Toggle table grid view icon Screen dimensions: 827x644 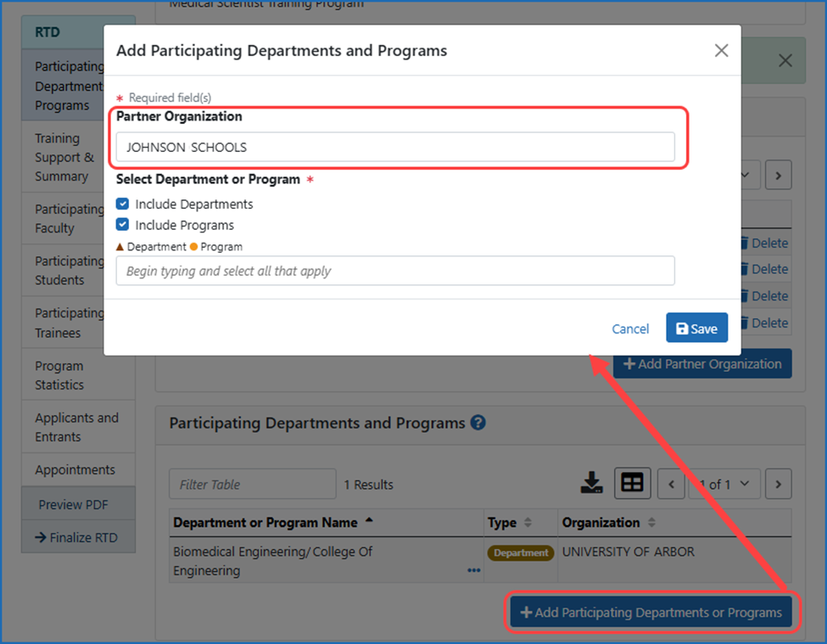pos(632,483)
